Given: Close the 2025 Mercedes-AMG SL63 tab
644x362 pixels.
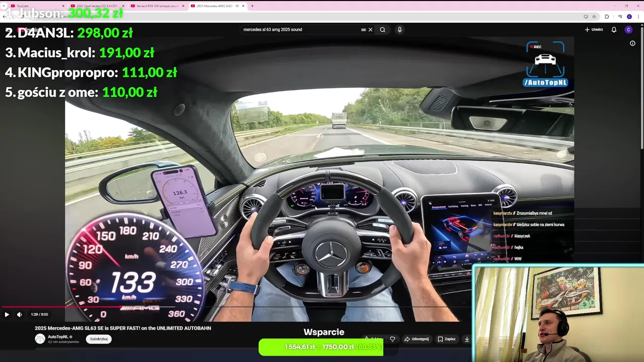Looking at the screenshot, I should (x=244, y=6).
